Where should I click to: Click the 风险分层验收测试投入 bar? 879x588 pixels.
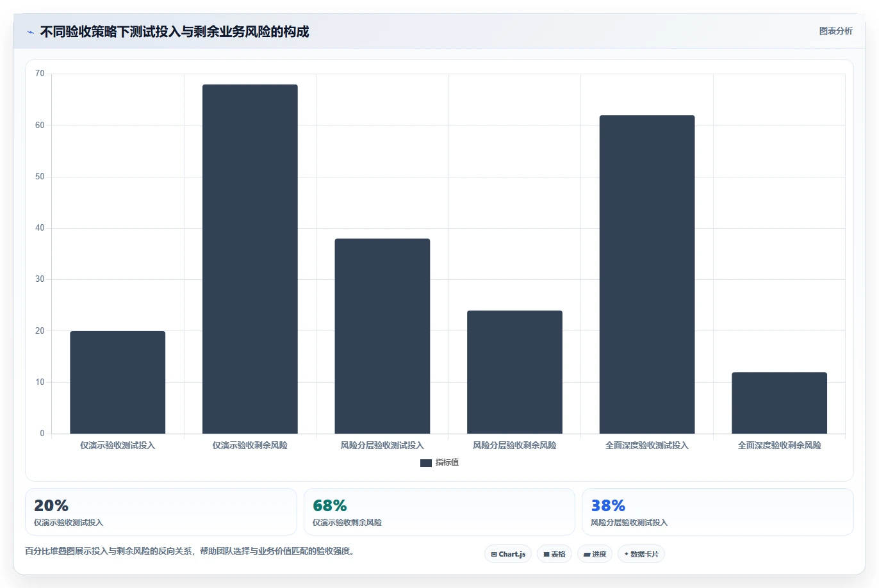[382, 336]
